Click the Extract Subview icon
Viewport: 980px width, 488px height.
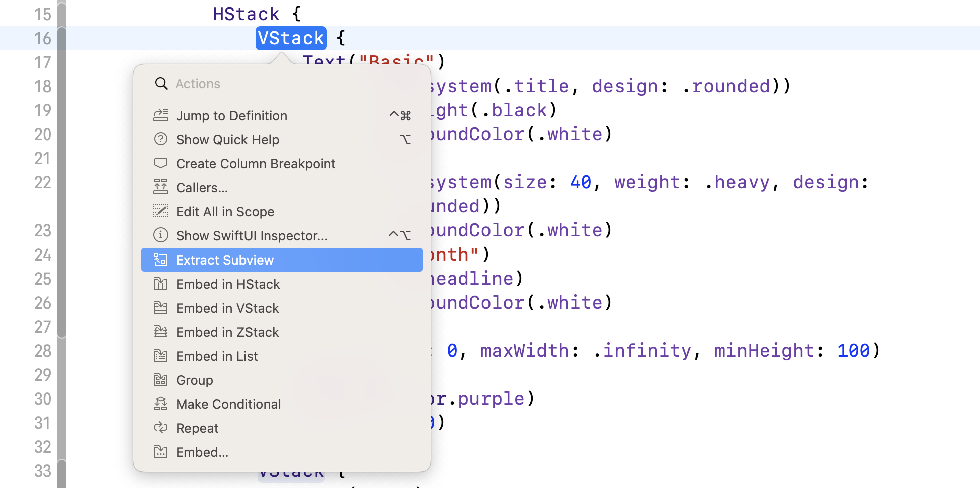160,260
